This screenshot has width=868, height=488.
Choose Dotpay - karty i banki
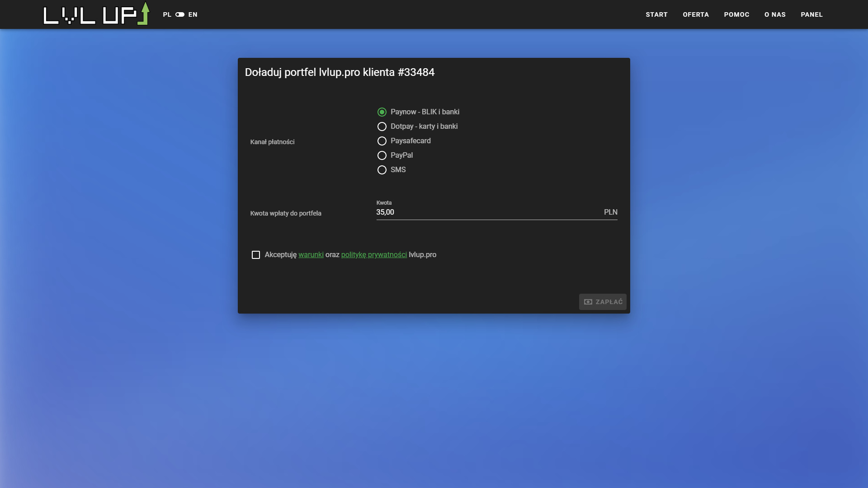click(382, 127)
